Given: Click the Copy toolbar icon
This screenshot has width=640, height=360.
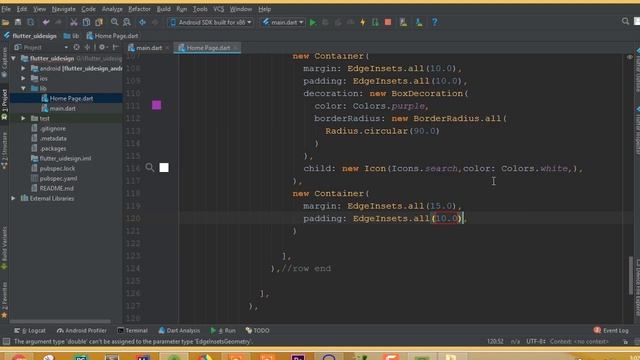Looking at the screenshot, I should (x=86, y=22).
